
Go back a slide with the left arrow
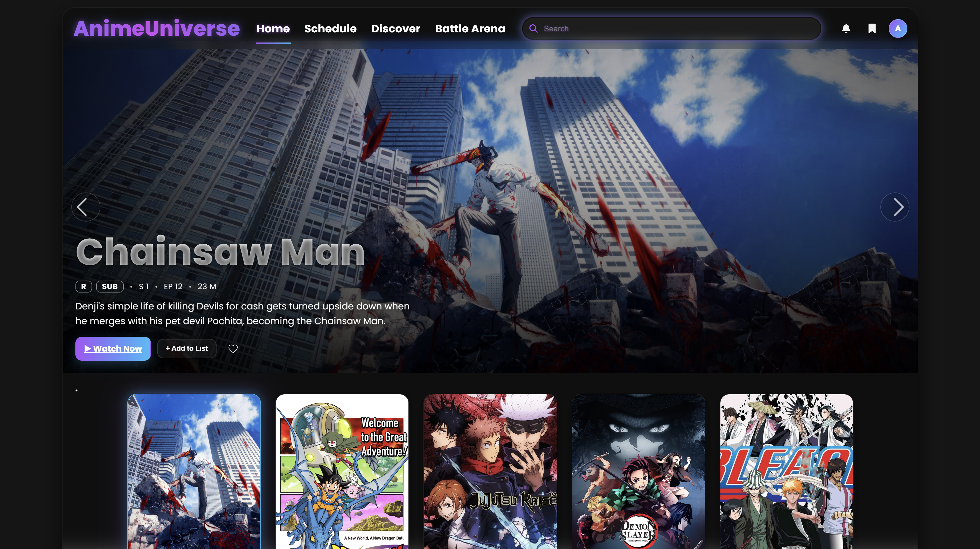[85, 207]
